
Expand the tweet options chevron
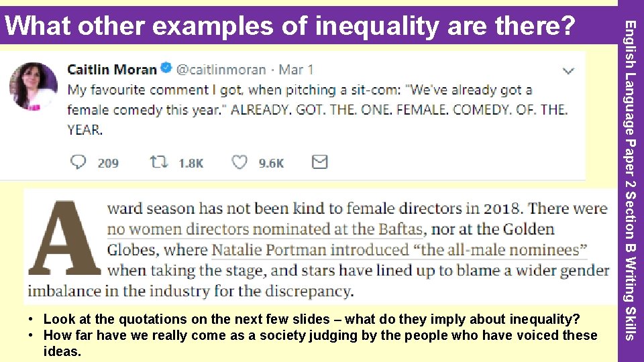coord(568,70)
